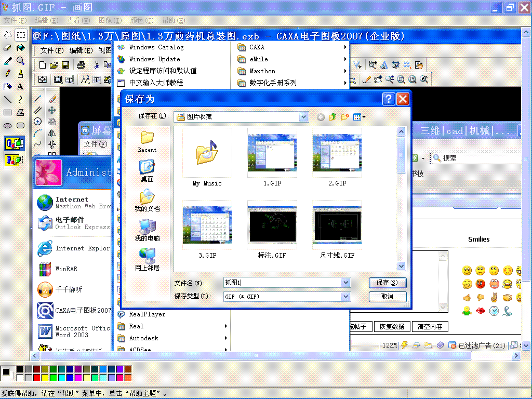
Task: Choose the Fill With Color bucket tool
Action: coord(21,48)
